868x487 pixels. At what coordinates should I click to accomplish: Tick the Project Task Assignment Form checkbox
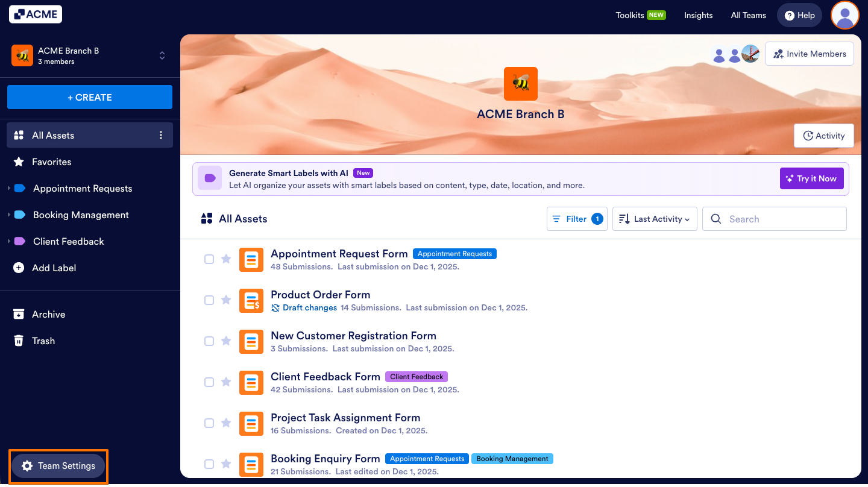[x=209, y=423]
